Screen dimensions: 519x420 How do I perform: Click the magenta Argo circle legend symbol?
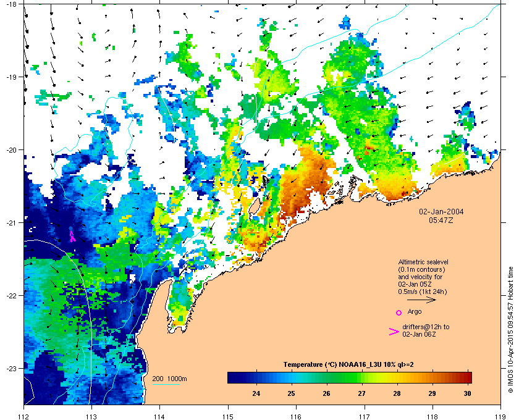pos(399,313)
